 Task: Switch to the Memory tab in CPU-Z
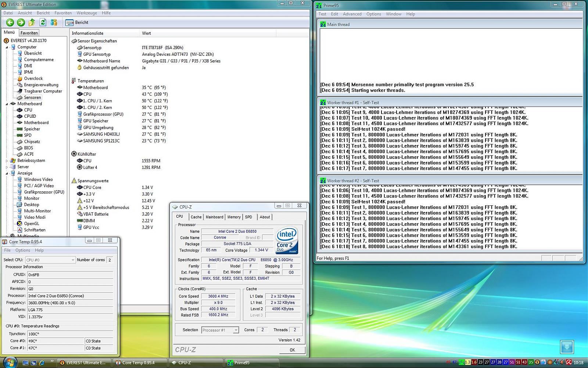[234, 217]
